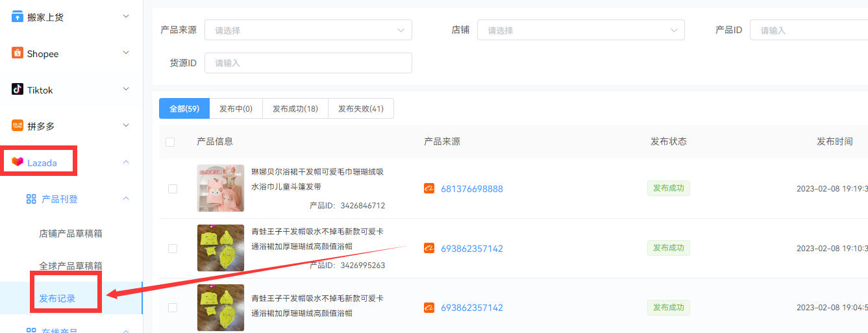Open 693862357142 link in 19:10 row

point(472,249)
